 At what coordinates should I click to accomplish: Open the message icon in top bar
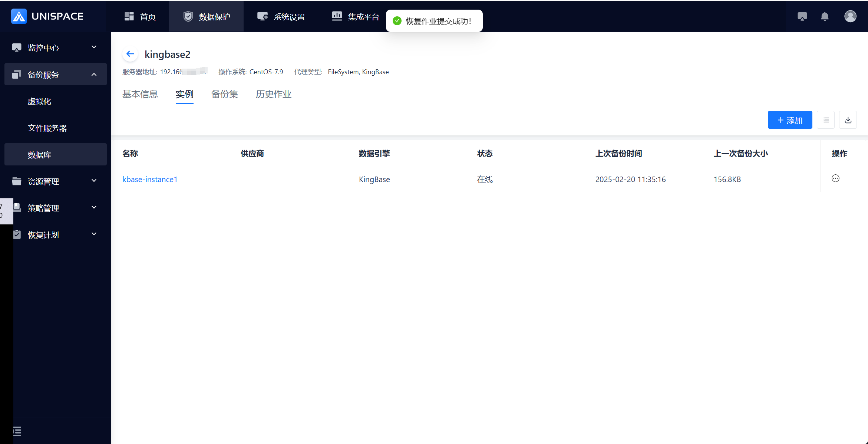[802, 16]
